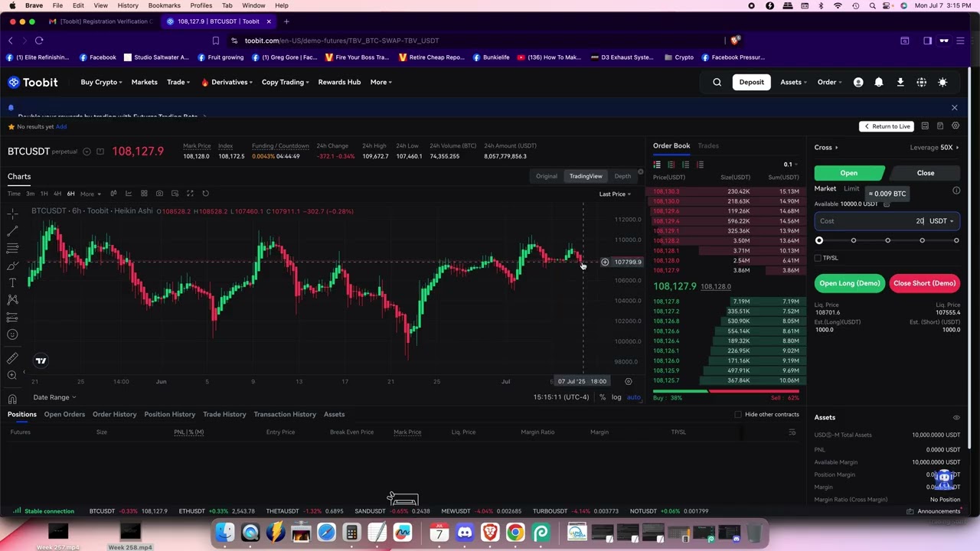Change order book 0.1 precision dropdown
980x551 pixels.
[x=790, y=165]
